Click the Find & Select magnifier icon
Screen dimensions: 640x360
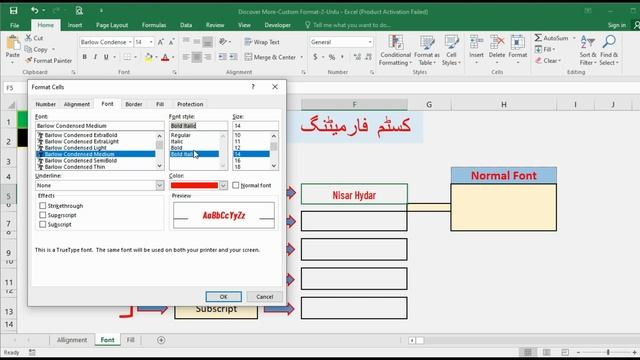coord(609,42)
